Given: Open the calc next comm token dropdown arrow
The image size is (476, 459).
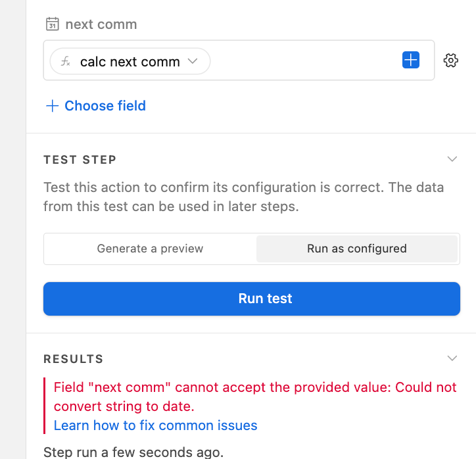Looking at the screenshot, I should [193, 61].
